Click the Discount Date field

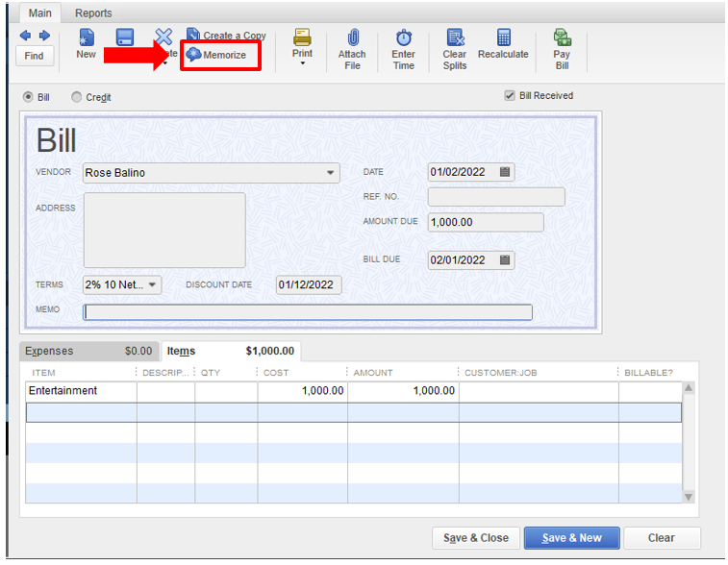[309, 284]
